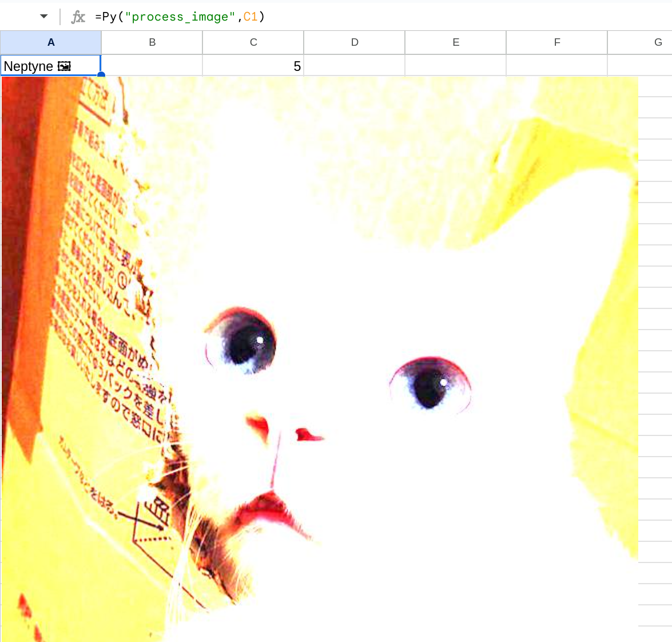Viewport: 672px width, 642px height.
Task: Select column D header
Action: tap(354, 42)
